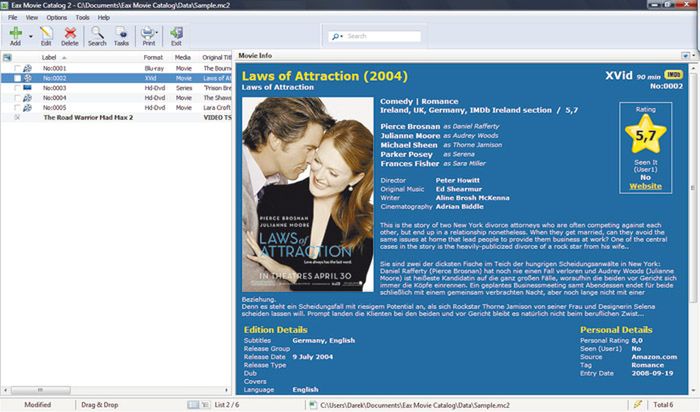Select the No:0001 label cell

click(x=54, y=68)
